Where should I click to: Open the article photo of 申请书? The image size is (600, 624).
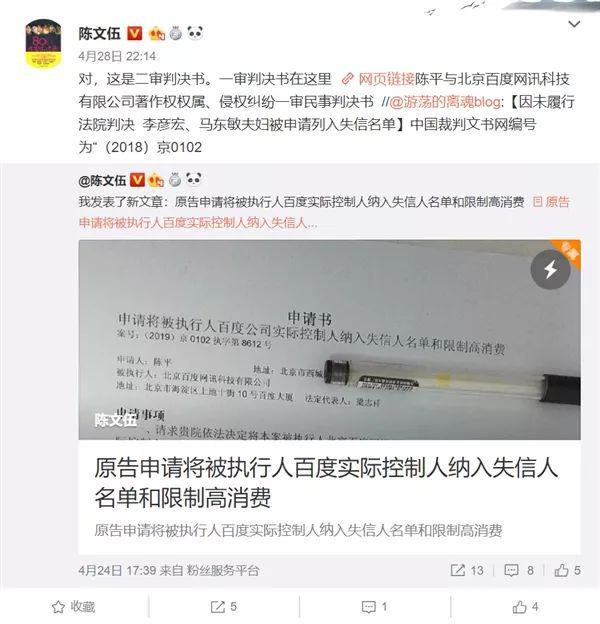(329, 340)
